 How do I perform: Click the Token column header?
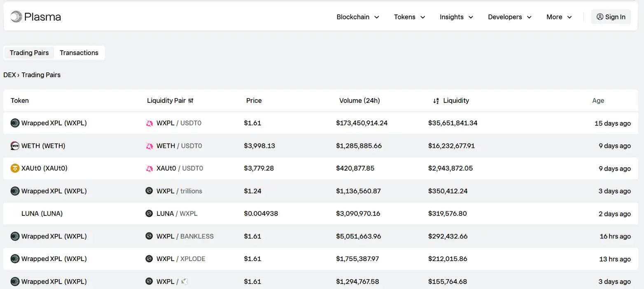click(20, 101)
